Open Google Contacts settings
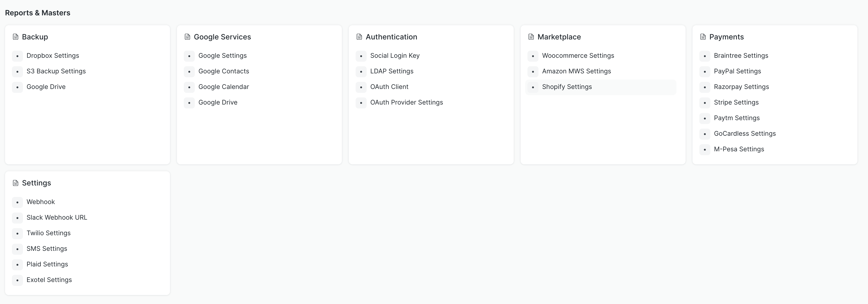 [x=223, y=71]
